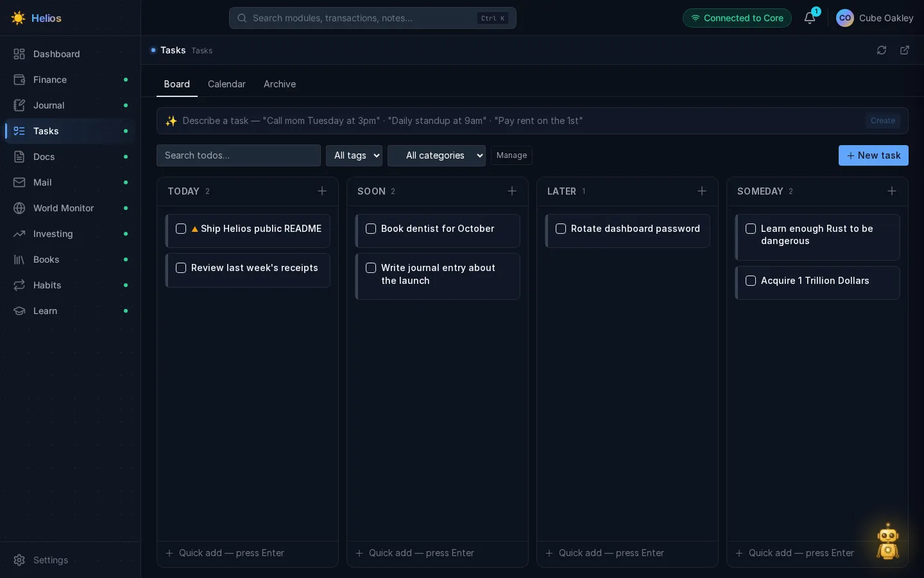
Task: Click the plus icon in the SOMEDAY column
Action: tap(892, 191)
